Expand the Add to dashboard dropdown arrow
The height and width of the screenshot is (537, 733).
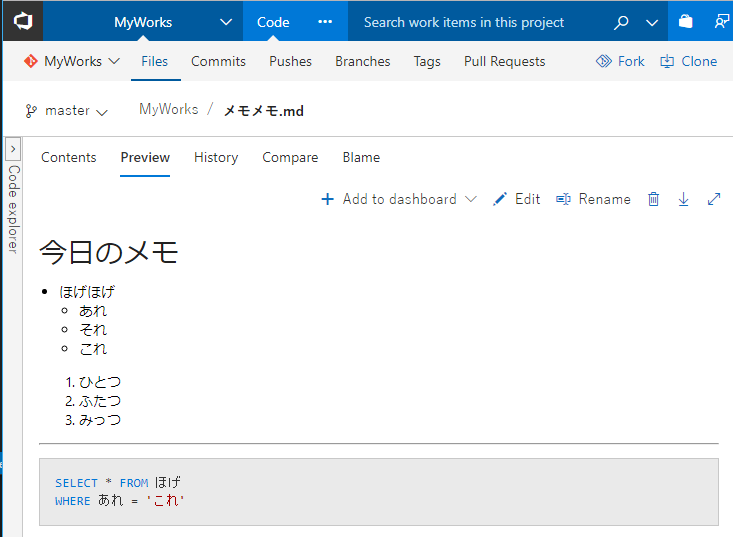coord(471,199)
